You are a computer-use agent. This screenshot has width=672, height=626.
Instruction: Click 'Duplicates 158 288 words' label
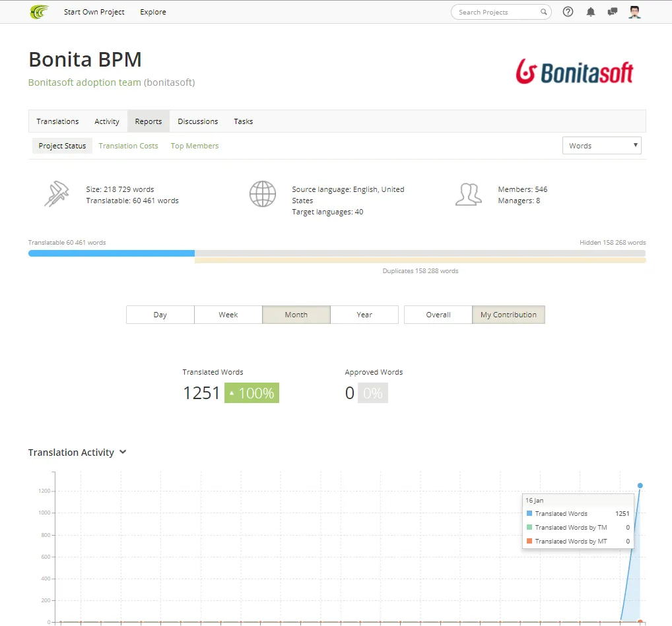point(420,270)
